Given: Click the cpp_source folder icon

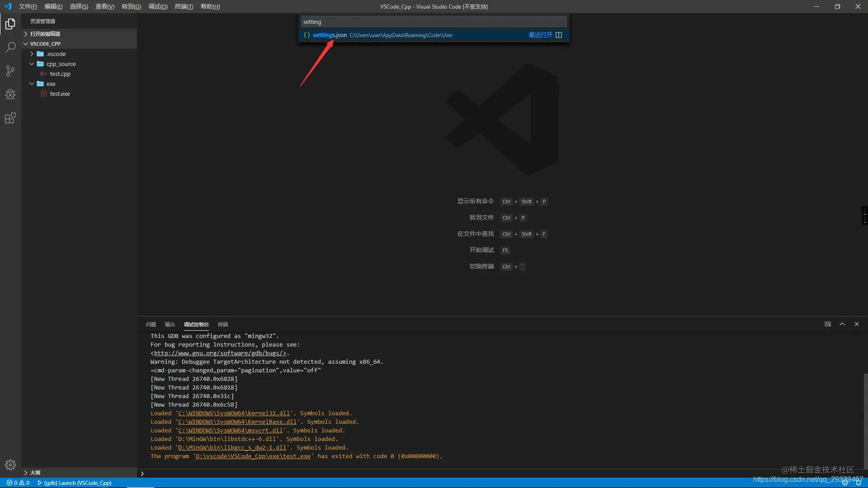Looking at the screenshot, I should (40, 64).
